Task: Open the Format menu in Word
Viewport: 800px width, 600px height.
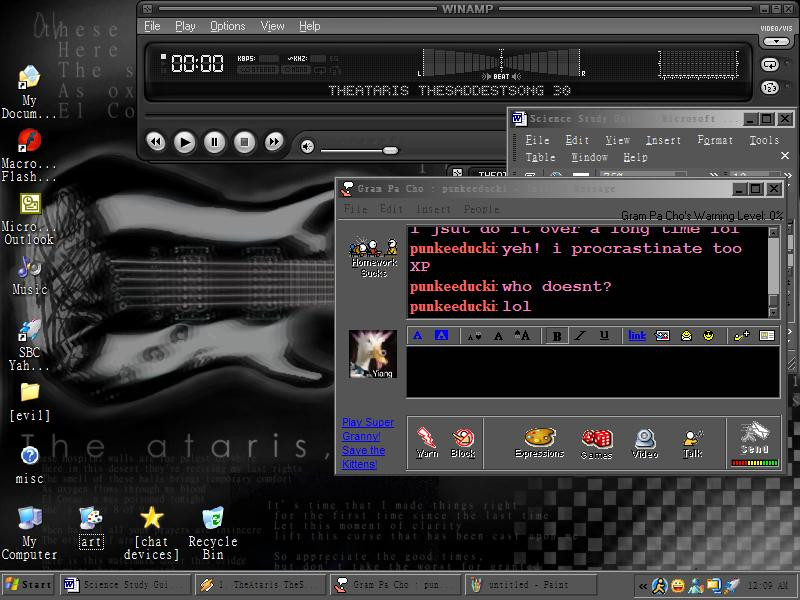Action: (715, 140)
